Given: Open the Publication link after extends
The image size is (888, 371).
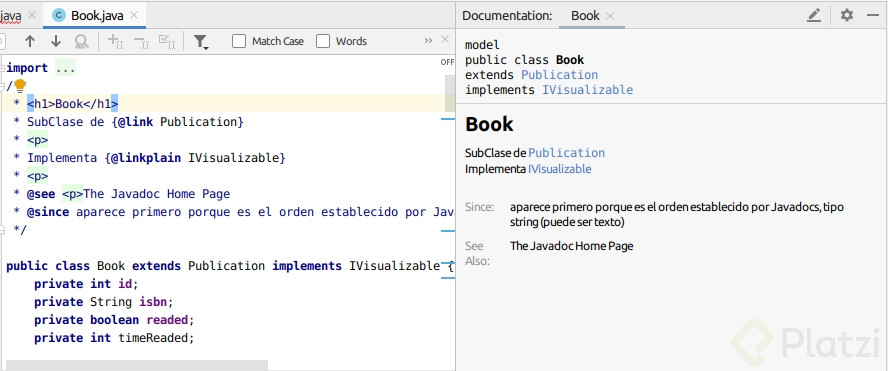Looking at the screenshot, I should point(559,75).
